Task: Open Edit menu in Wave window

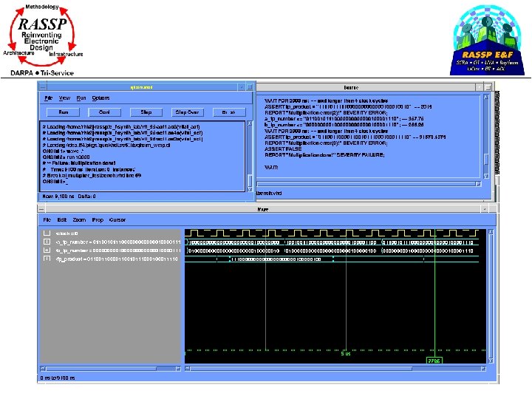Action: [x=62, y=220]
